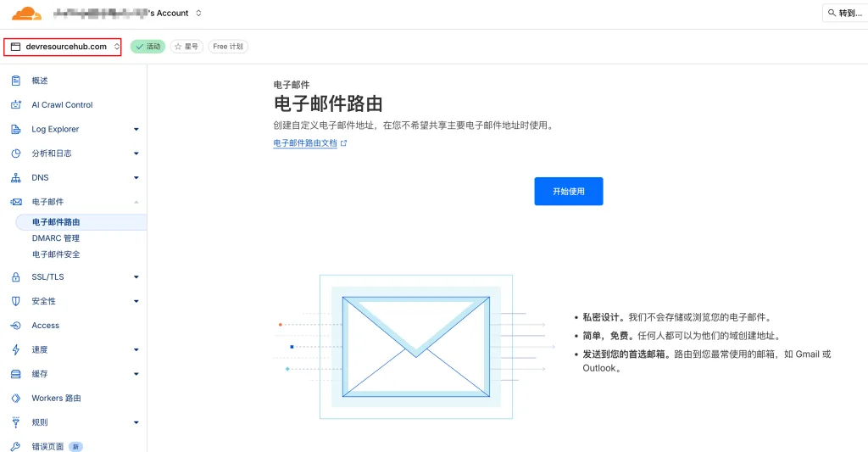This screenshot has width=868, height=452.
Task: Open 概述 in sidebar
Action: [40, 81]
